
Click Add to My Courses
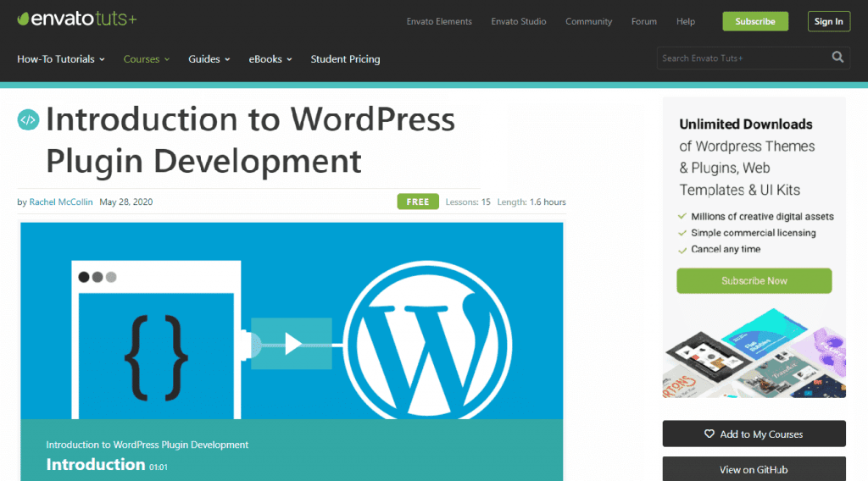coord(754,434)
